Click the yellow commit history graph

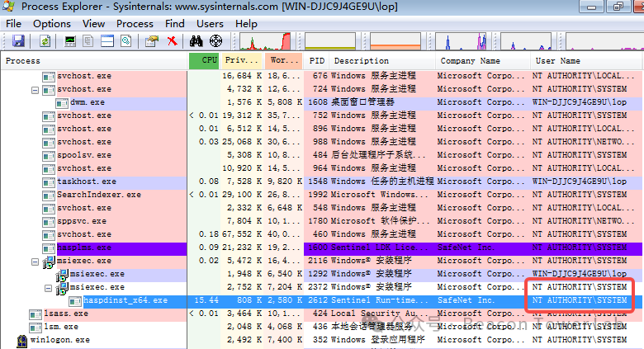click(x=330, y=41)
